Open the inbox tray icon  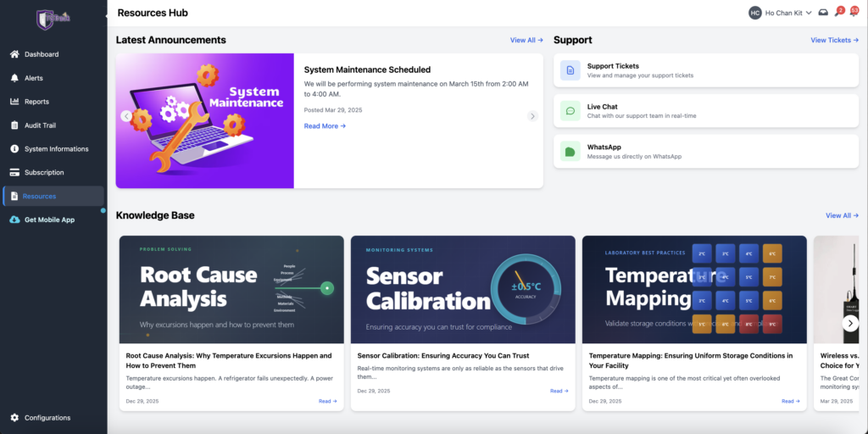[x=823, y=13]
